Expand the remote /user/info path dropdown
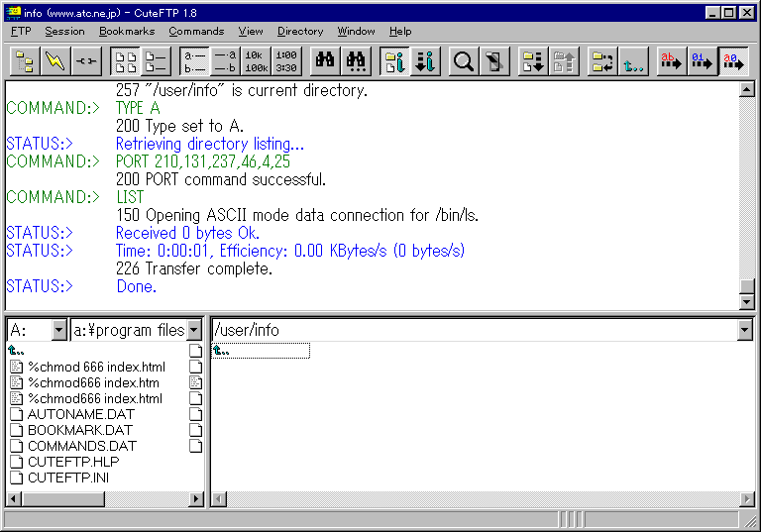The height and width of the screenshot is (532, 761). (x=744, y=330)
